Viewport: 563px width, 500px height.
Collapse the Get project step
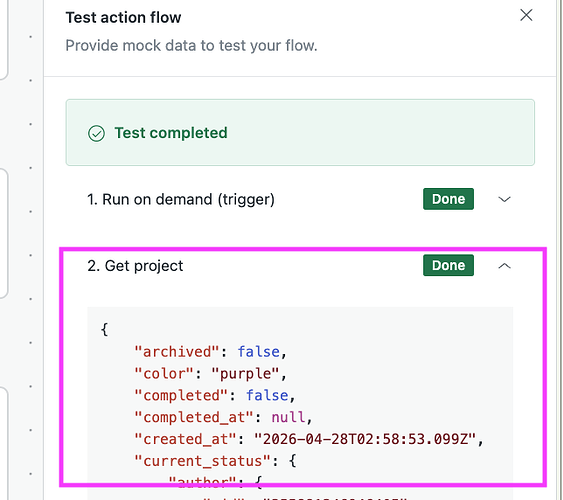pyautogui.click(x=504, y=266)
